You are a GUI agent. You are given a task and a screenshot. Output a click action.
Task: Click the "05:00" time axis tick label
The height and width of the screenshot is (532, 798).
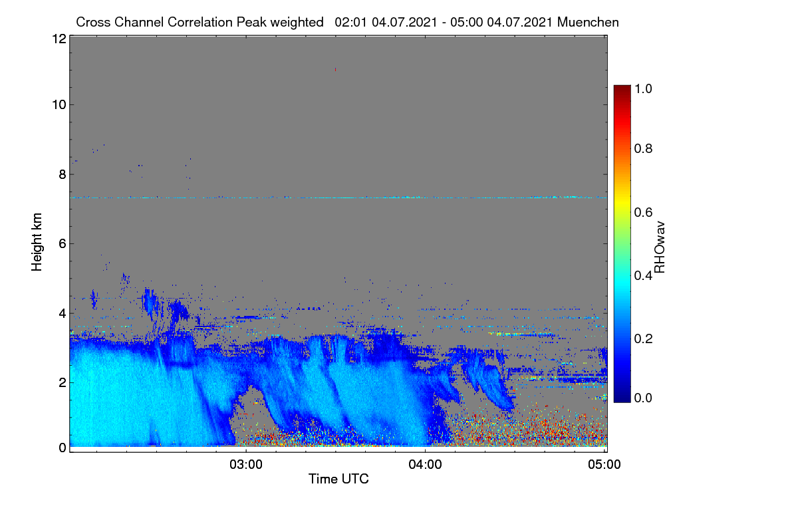pos(604,465)
